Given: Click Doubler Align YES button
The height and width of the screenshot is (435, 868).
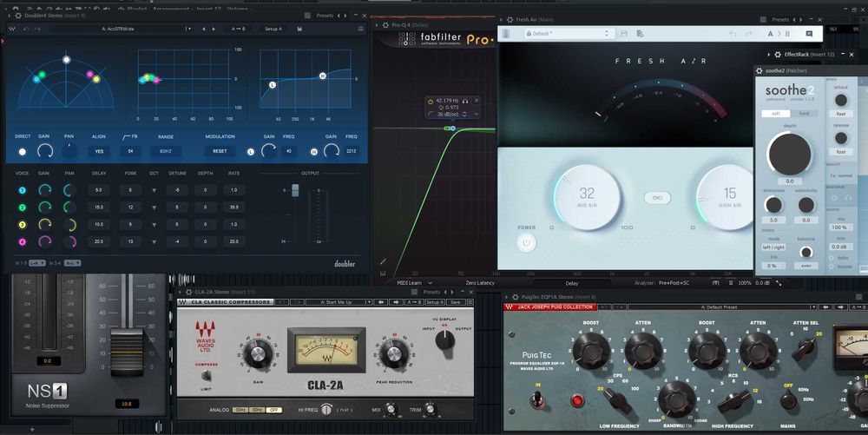Looking at the screenshot, I should point(99,151).
